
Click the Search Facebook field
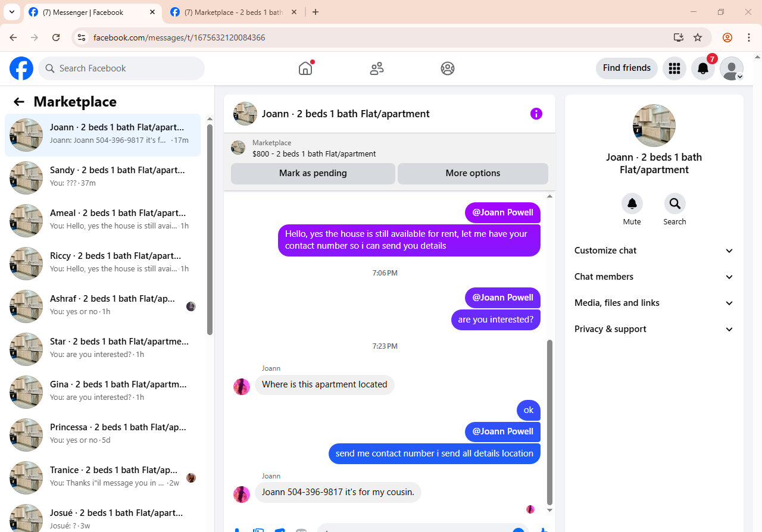tap(121, 68)
